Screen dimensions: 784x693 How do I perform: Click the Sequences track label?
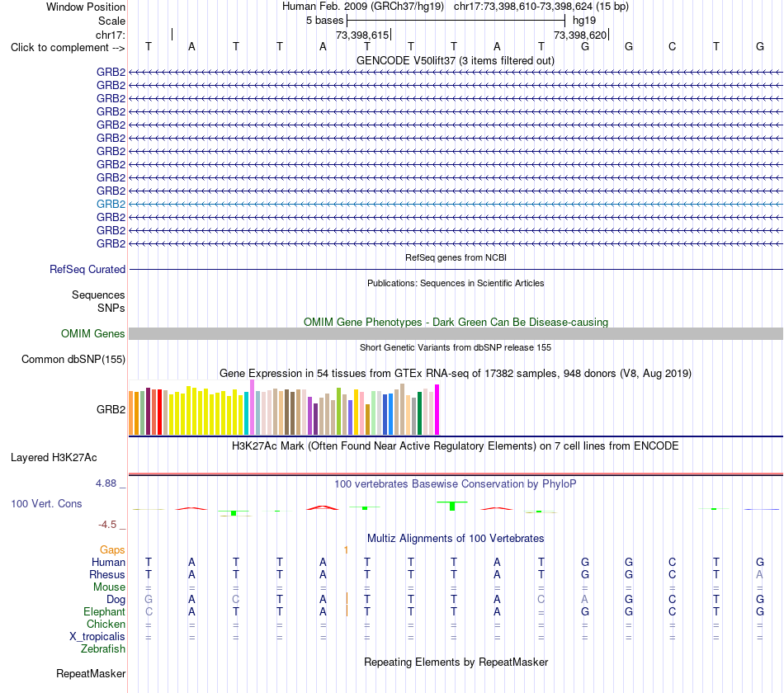click(x=98, y=295)
